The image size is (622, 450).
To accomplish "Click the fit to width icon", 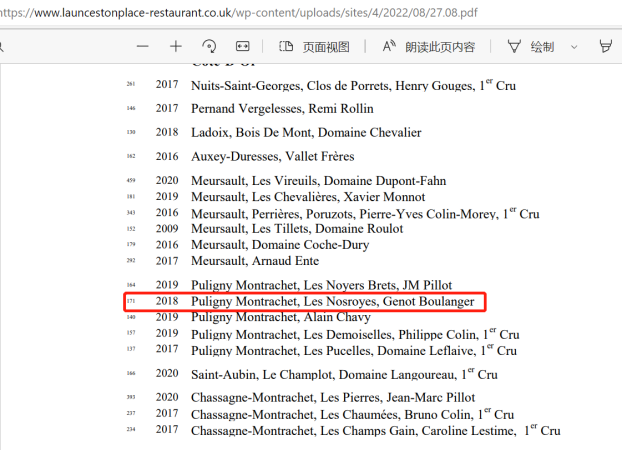I will (x=242, y=47).
